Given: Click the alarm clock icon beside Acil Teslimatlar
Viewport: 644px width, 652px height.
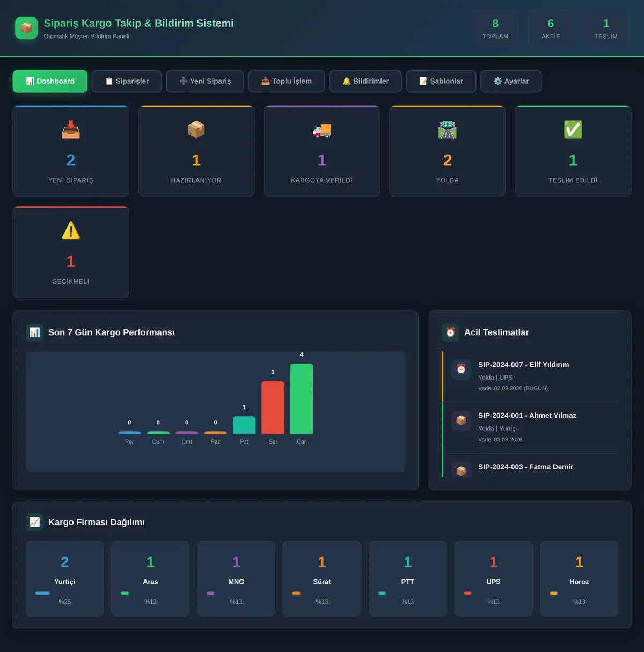Looking at the screenshot, I should coord(450,332).
